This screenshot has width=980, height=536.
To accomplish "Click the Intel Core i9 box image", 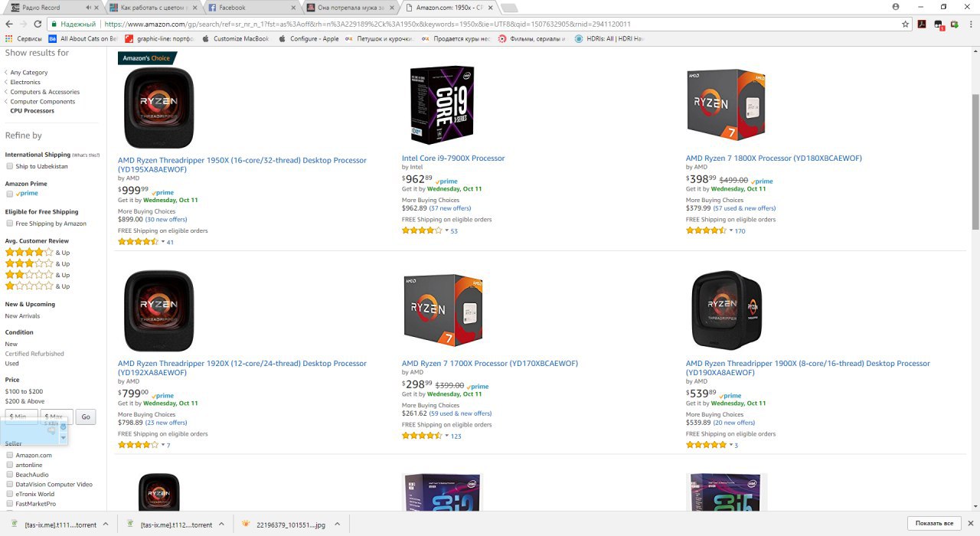I will coord(442,105).
